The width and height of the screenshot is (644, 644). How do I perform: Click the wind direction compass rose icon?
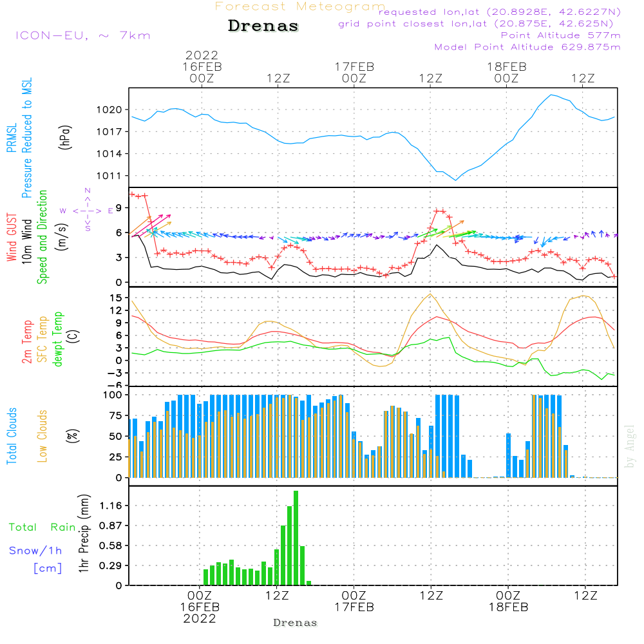[x=88, y=210]
